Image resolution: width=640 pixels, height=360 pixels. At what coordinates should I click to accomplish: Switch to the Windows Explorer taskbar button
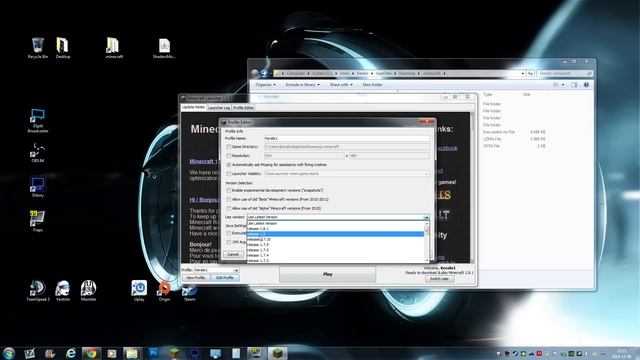click(132, 353)
